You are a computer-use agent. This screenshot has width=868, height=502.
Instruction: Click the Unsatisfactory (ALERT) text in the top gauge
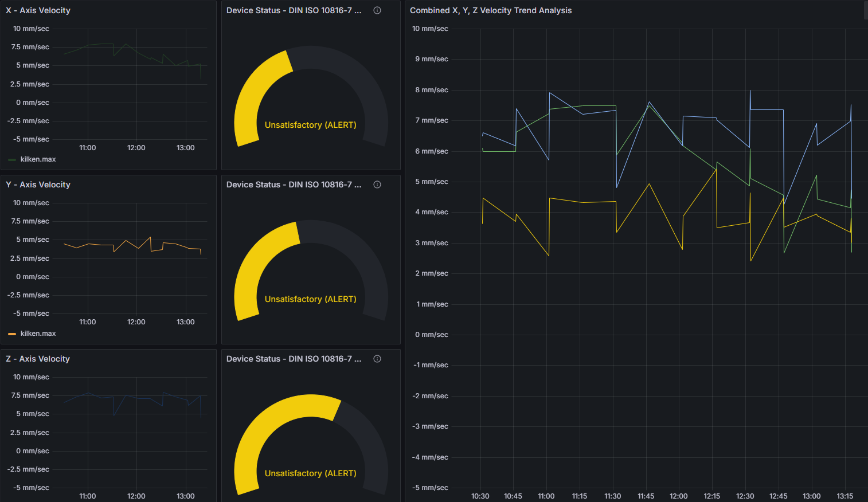310,125
